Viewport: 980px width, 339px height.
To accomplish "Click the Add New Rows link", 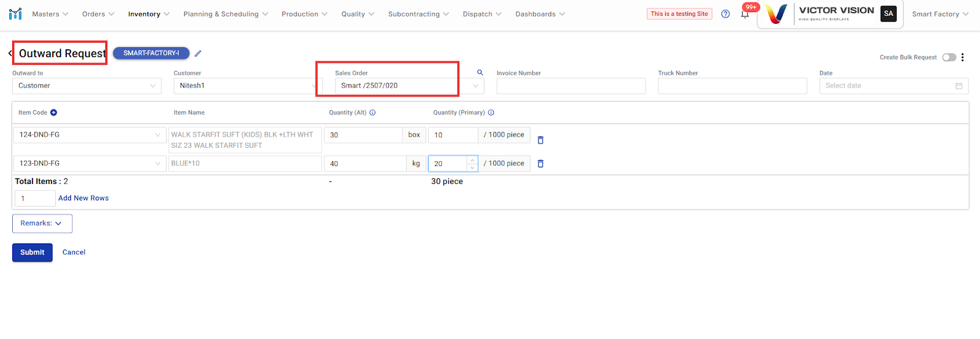I will [x=83, y=198].
